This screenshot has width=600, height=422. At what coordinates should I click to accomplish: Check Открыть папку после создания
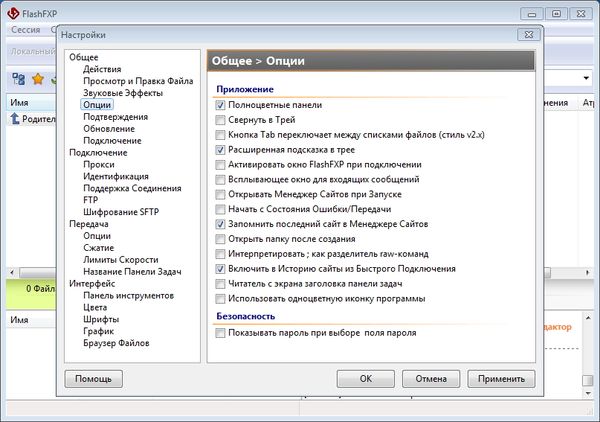coord(220,239)
